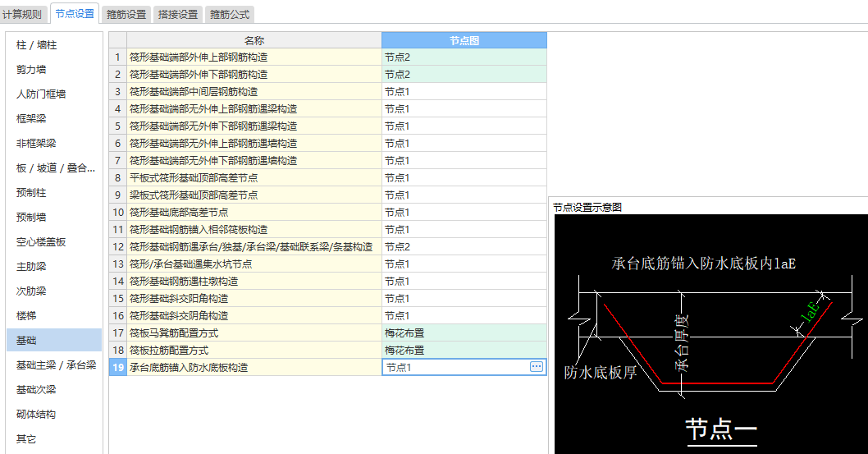This screenshot has width=868, height=454.
Task: Select 砌体结构 category
Action: [x=53, y=414]
